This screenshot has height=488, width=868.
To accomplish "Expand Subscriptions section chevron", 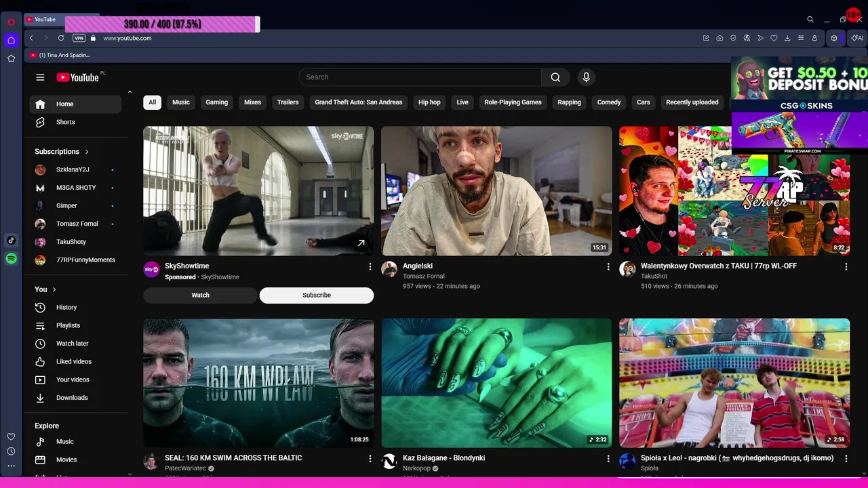I will tap(87, 152).
